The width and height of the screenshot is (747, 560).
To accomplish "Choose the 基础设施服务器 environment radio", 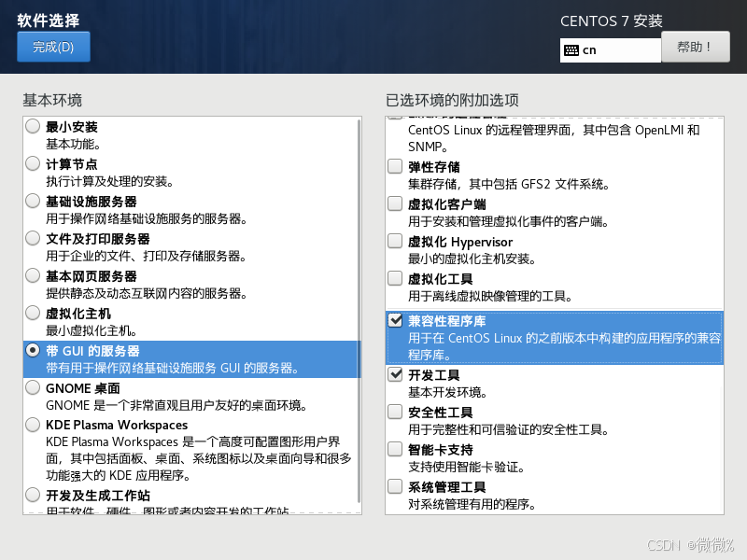I will pyautogui.click(x=33, y=201).
